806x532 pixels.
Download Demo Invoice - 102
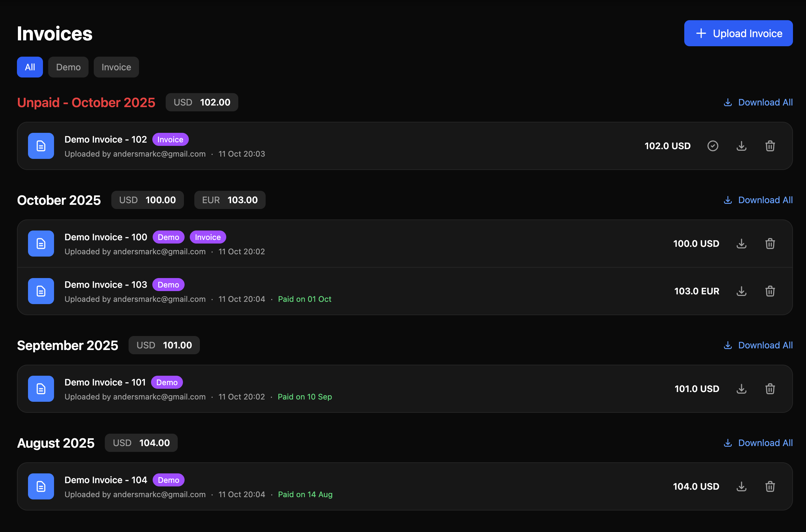point(741,146)
